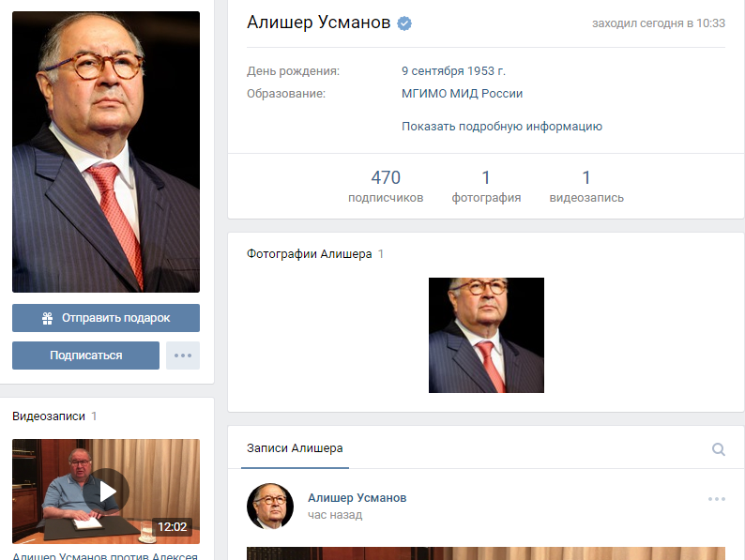The width and height of the screenshot is (745, 560).
Task: Open the 1 видеозапись counter
Action: click(586, 186)
